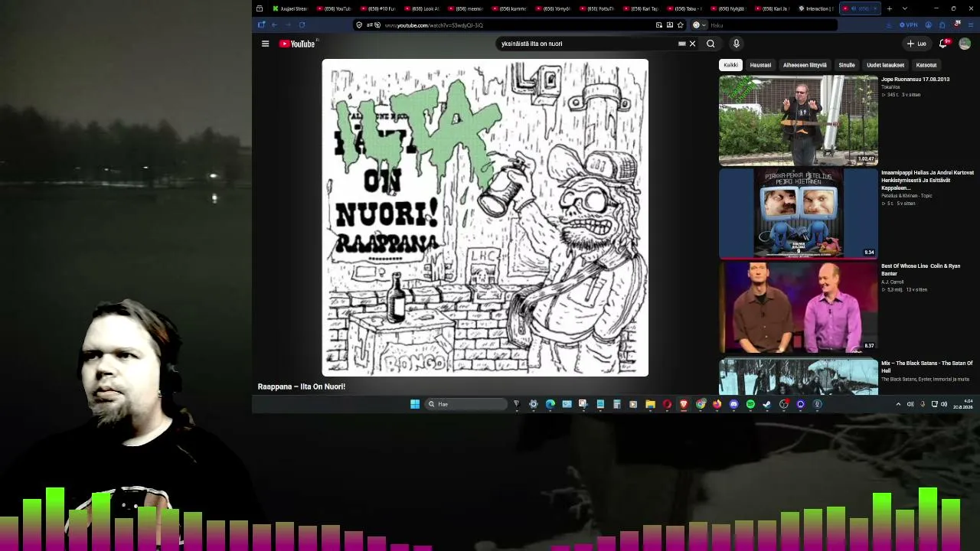
Task: Open Settings gear from the taskbar
Action: click(534, 404)
